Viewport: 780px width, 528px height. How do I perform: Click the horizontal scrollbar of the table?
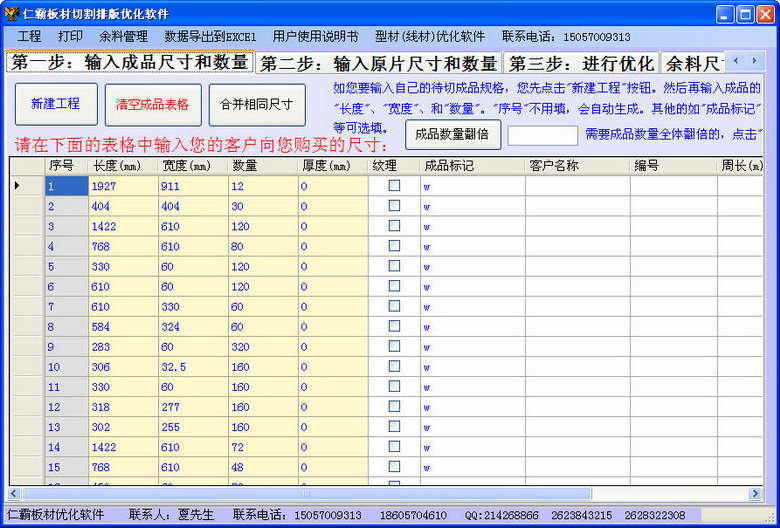[300, 493]
